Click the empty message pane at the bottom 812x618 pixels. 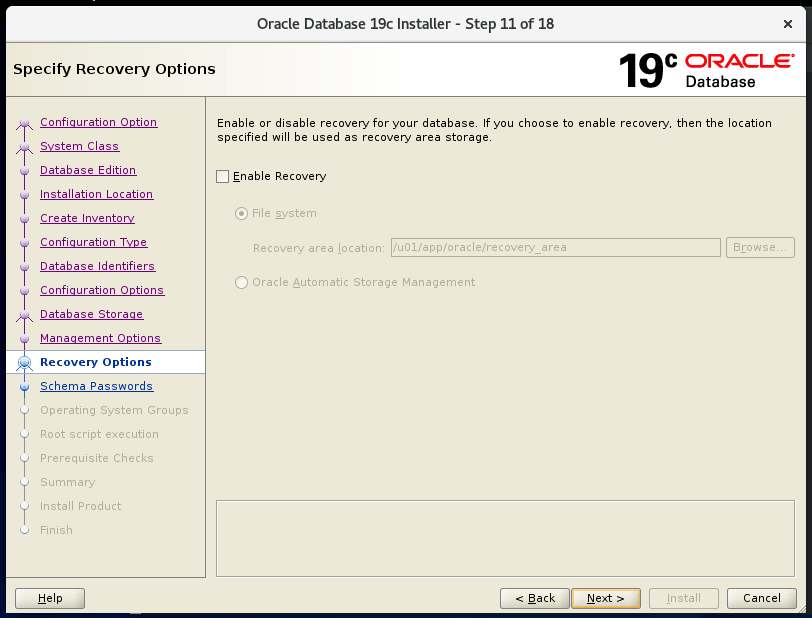tap(505, 538)
